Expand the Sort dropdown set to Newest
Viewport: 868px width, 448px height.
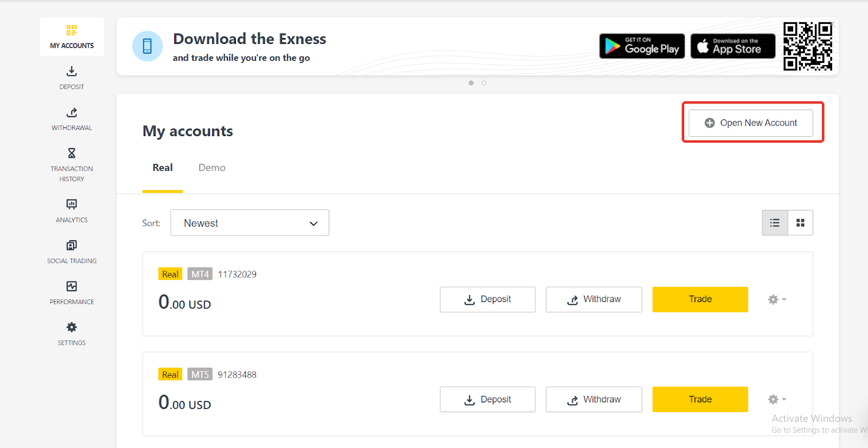click(x=250, y=223)
